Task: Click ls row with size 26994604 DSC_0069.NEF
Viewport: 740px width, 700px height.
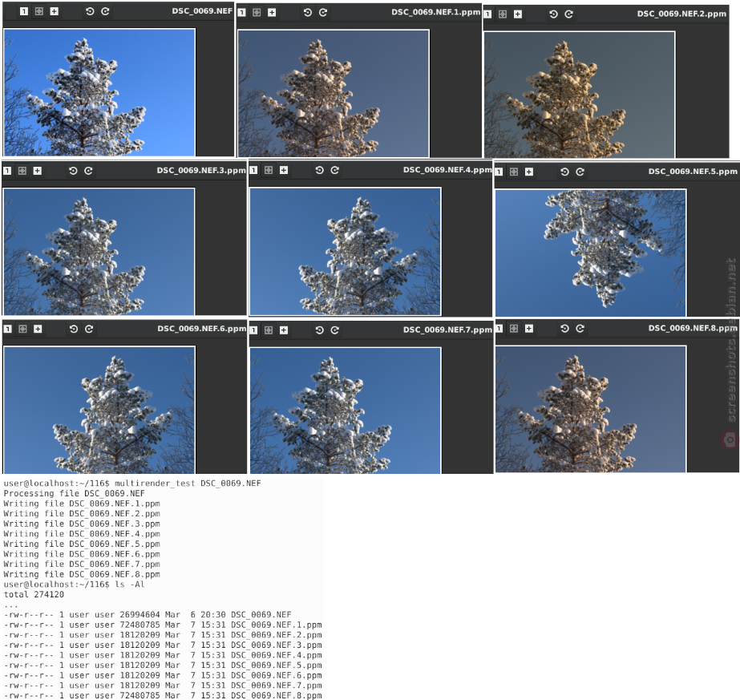Action: pos(148,614)
